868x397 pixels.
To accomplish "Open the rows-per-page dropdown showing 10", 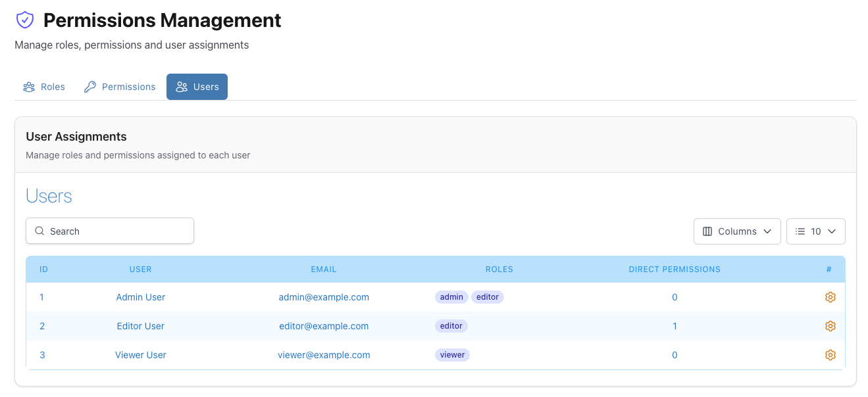I will tap(815, 231).
